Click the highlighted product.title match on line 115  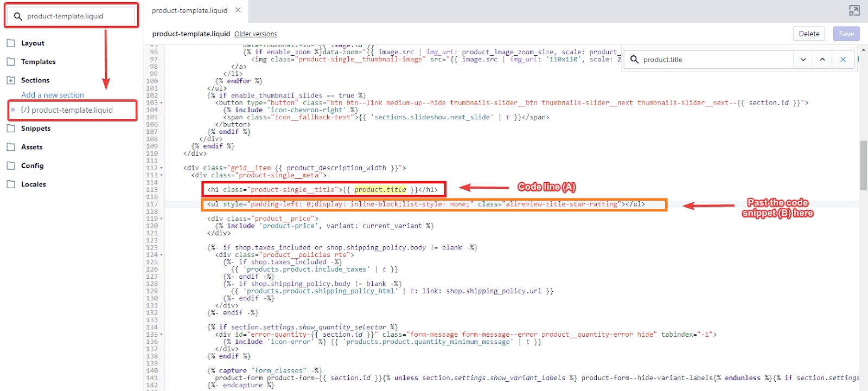[x=380, y=190]
